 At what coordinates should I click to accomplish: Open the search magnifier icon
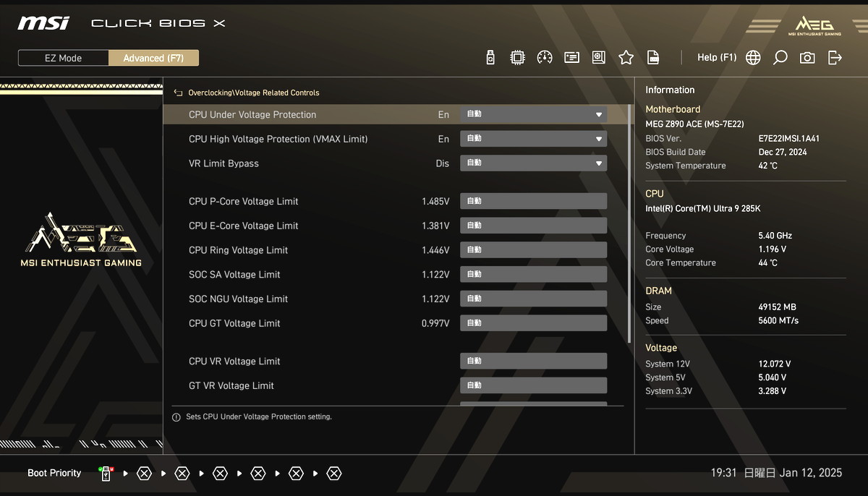780,58
